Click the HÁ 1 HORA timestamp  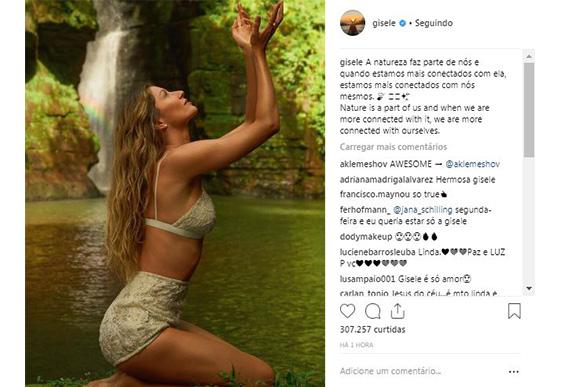pyautogui.click(x=356, y=345)
